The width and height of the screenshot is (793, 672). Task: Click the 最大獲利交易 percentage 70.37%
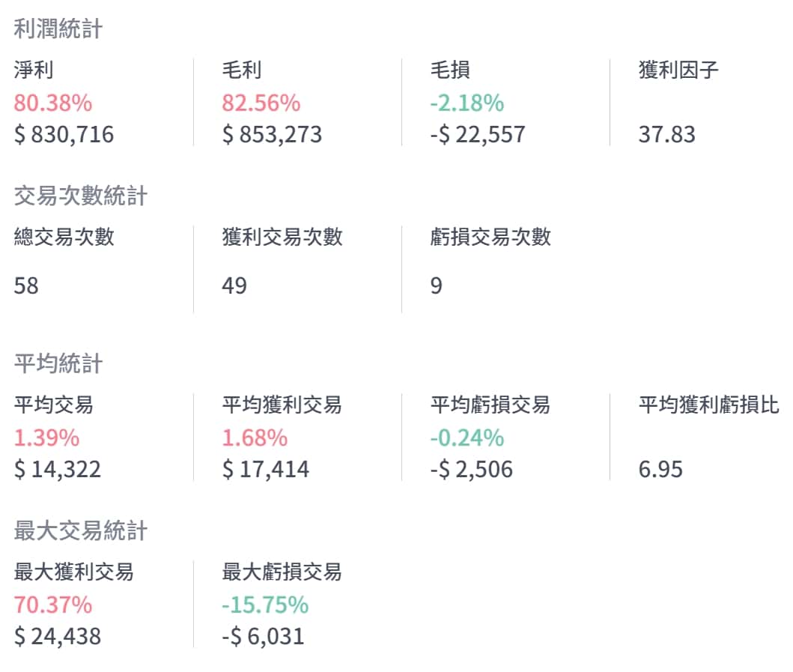point(52,605)
